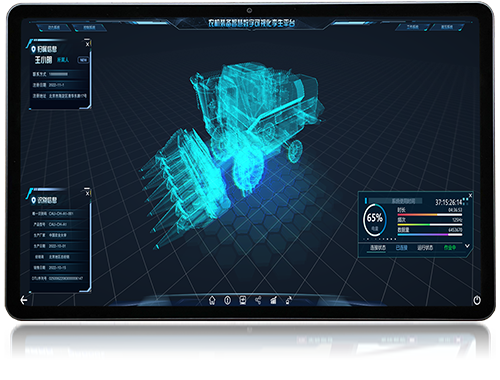Select the robotic arm icon in bottom toolbar
Viewport: 500px width, 380px height.
(x=289, y=300)
